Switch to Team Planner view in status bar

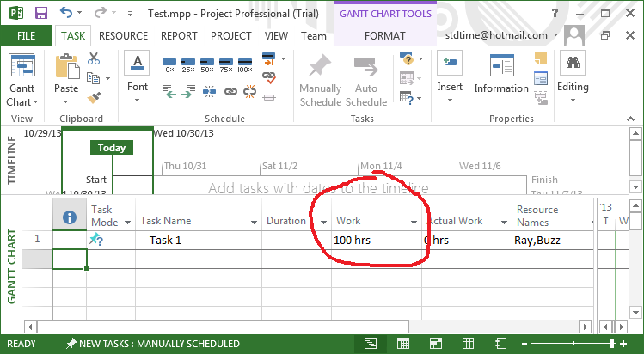point(435,344)
